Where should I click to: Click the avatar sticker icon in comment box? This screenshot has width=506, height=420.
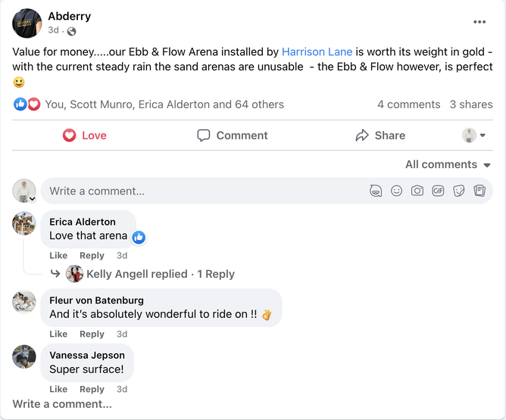click(x=376, y=191)
